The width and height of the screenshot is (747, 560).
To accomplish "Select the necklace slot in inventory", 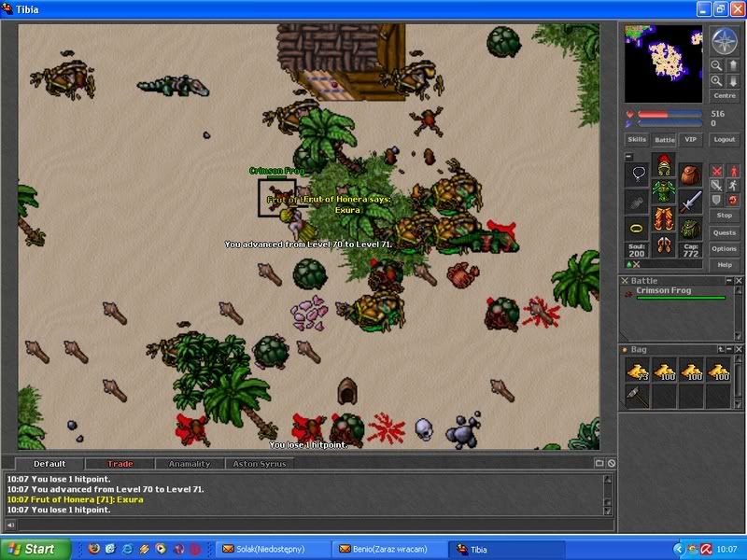I will 638,175.
